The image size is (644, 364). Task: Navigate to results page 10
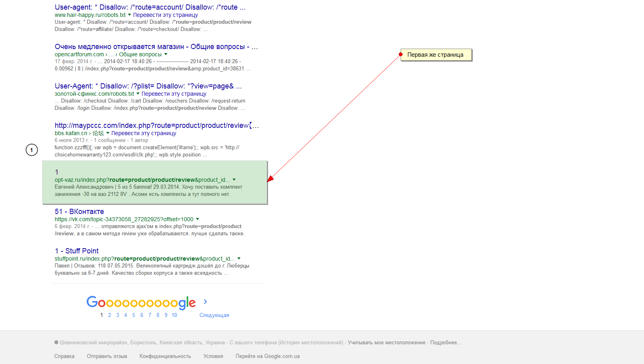pos(174,315)
